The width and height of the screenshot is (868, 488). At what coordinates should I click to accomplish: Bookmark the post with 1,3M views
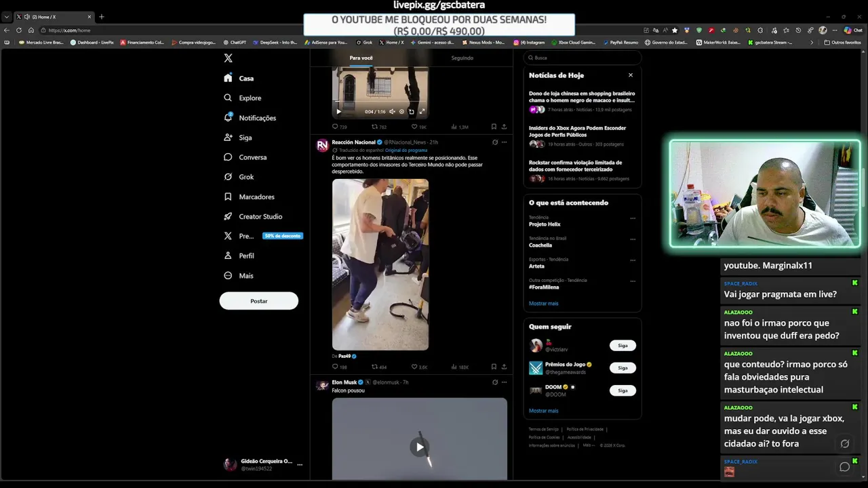click(x=494, y=127)
